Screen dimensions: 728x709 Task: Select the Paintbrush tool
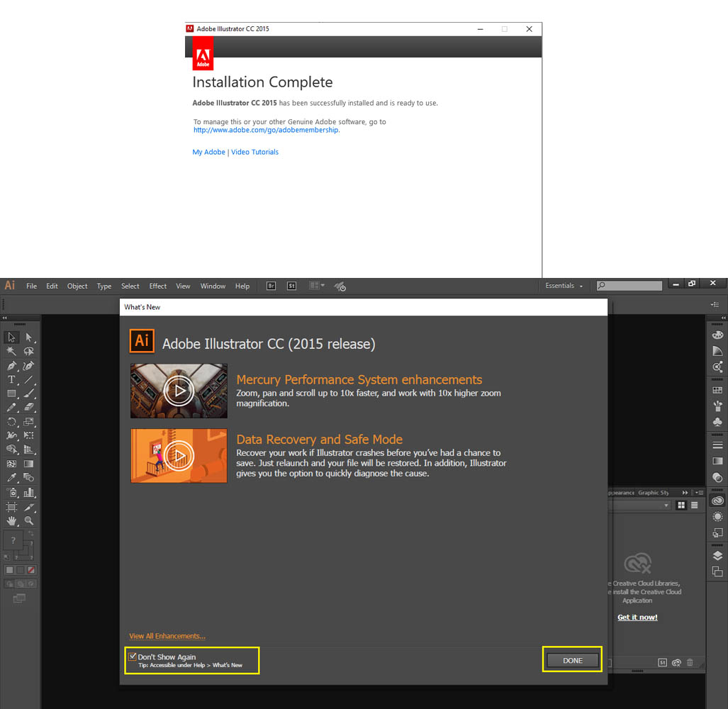[x=29, y=393]
